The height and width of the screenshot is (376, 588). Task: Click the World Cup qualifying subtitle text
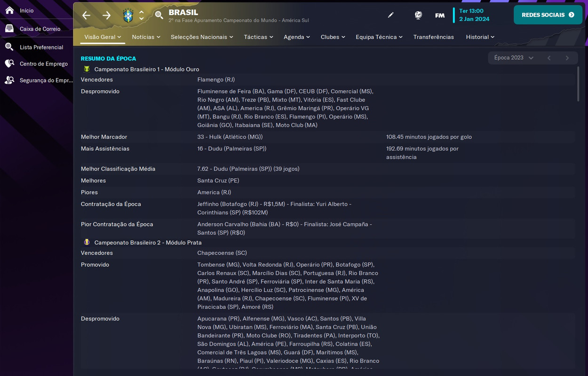[238, 21]
